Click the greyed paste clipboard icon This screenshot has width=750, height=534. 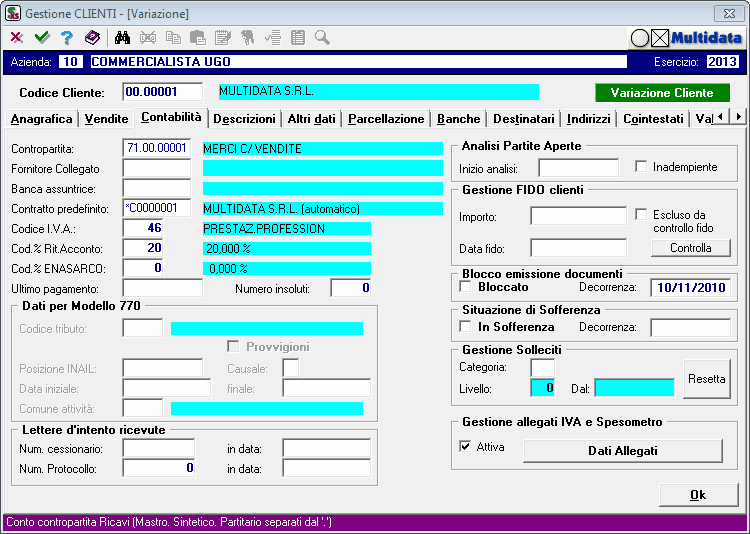tap(198, 37)
